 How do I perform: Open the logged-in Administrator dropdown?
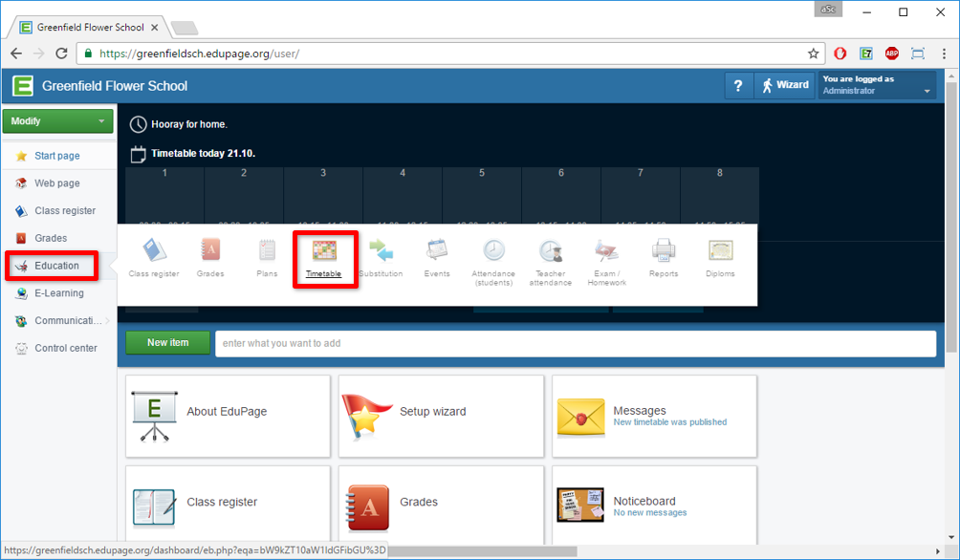click(x=878, y=85)
